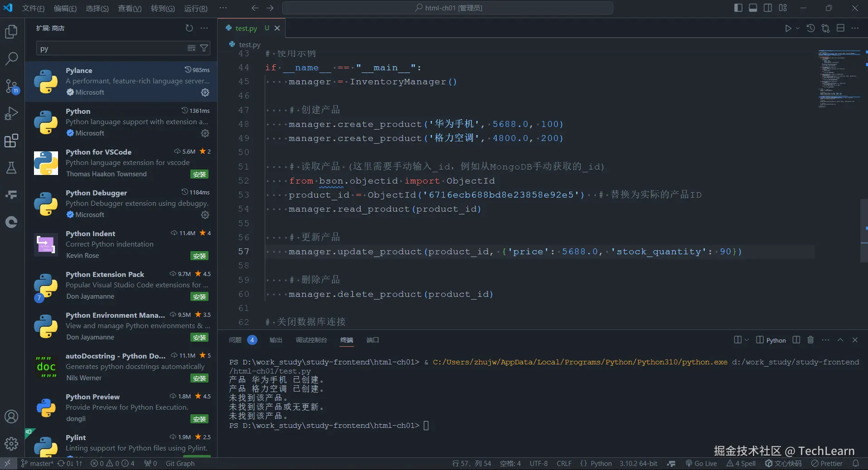The width and height of the screenshot is (868, 470).
Task: Switch to the 问题 panel tab
Action: 235,340
